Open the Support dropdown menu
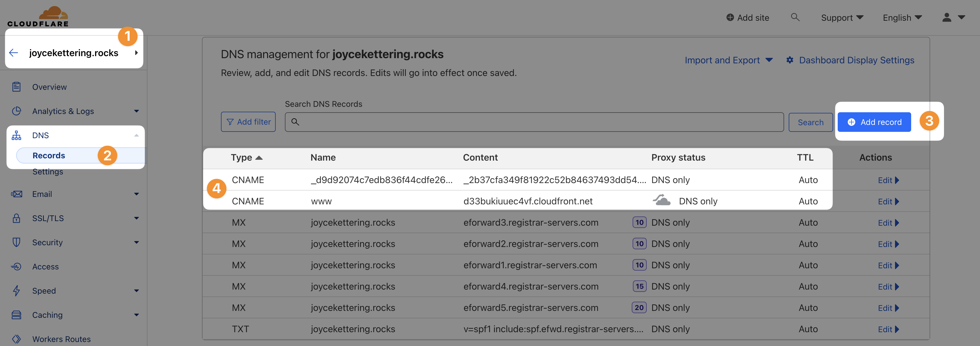Screen dimensions: 980x346 coord(842,18)
